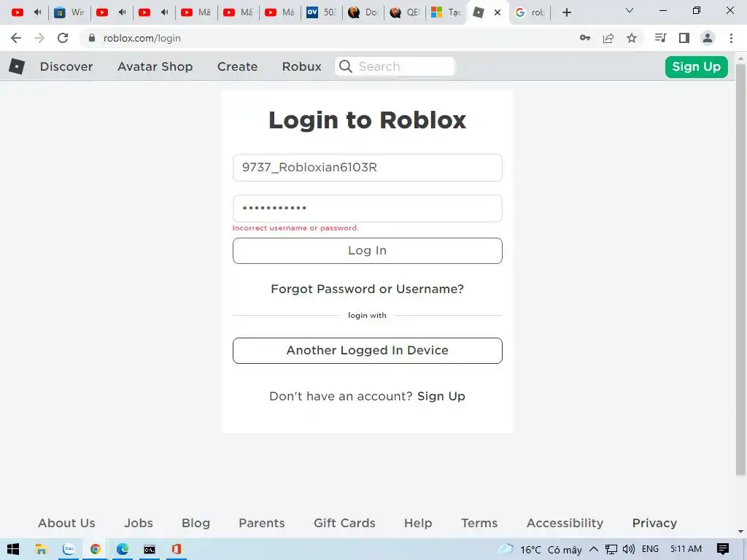
Task: Open the Parents footer link
Action: [262, 523]
